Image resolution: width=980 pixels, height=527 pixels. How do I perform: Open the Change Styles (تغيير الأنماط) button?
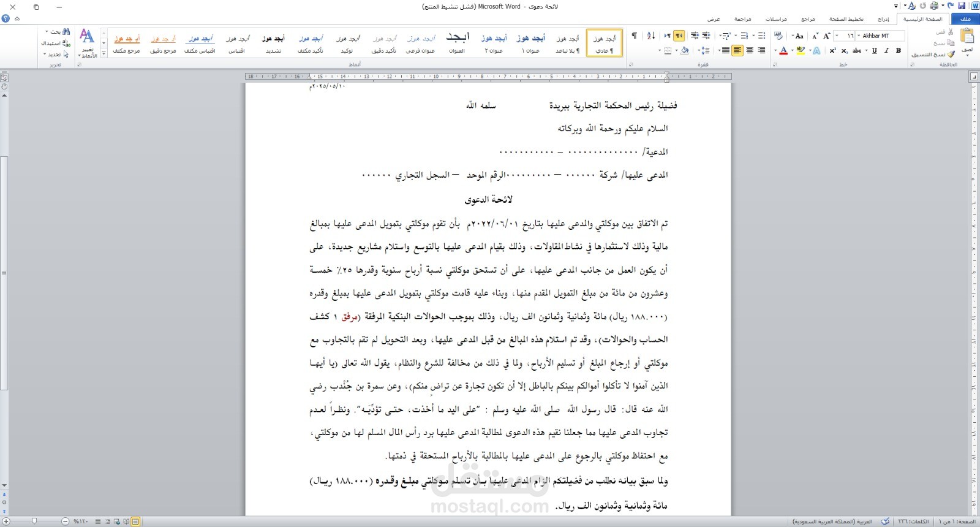pyautogui.click(x=88, y=43)
